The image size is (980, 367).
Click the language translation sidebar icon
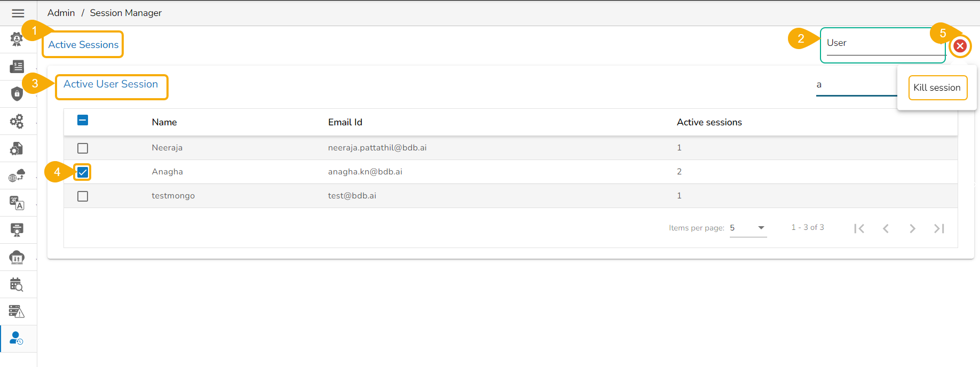tap(17, 203)
